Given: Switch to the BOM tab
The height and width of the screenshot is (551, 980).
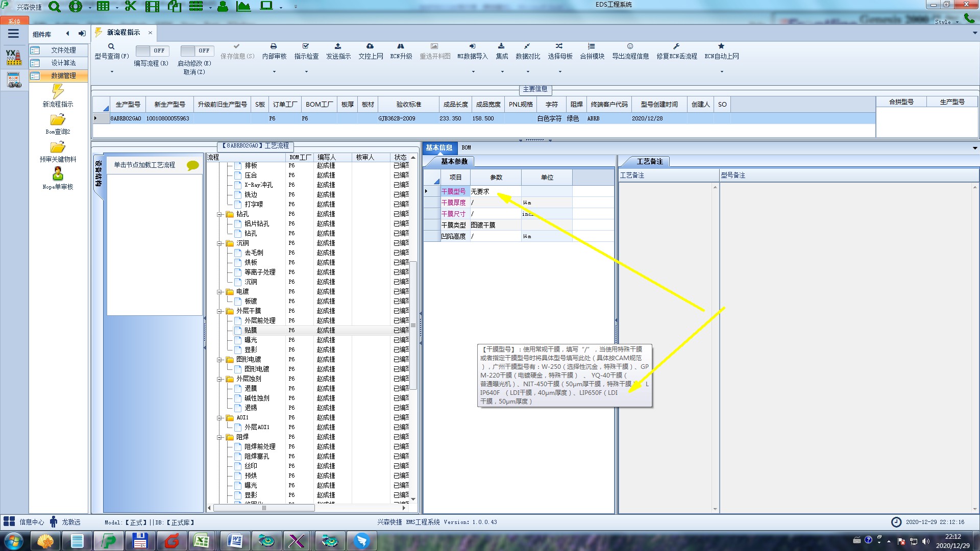Looking at the screenshot, I should [466, 147].
